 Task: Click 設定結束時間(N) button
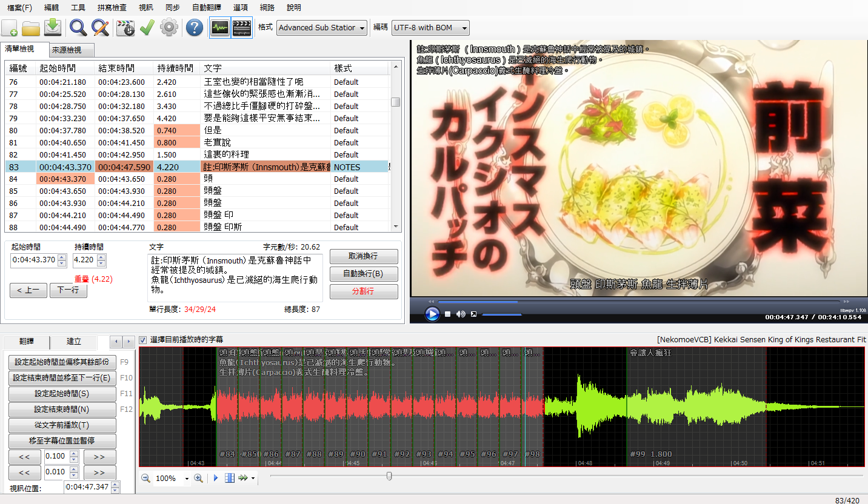tap(62, 409)
